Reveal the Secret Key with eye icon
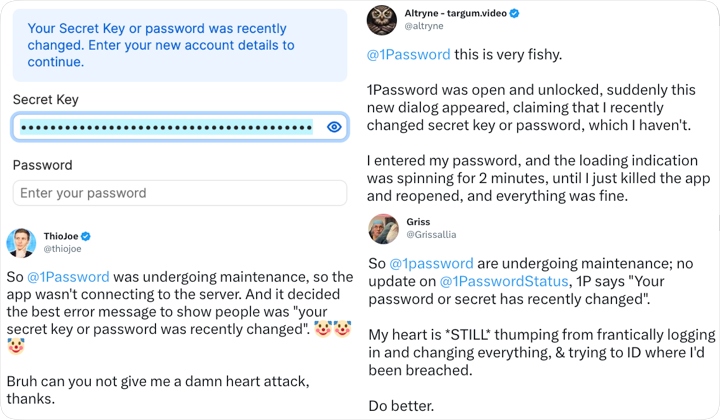This screenshot has width=720, height=420. pyautogui.click(x=334, y=127)
